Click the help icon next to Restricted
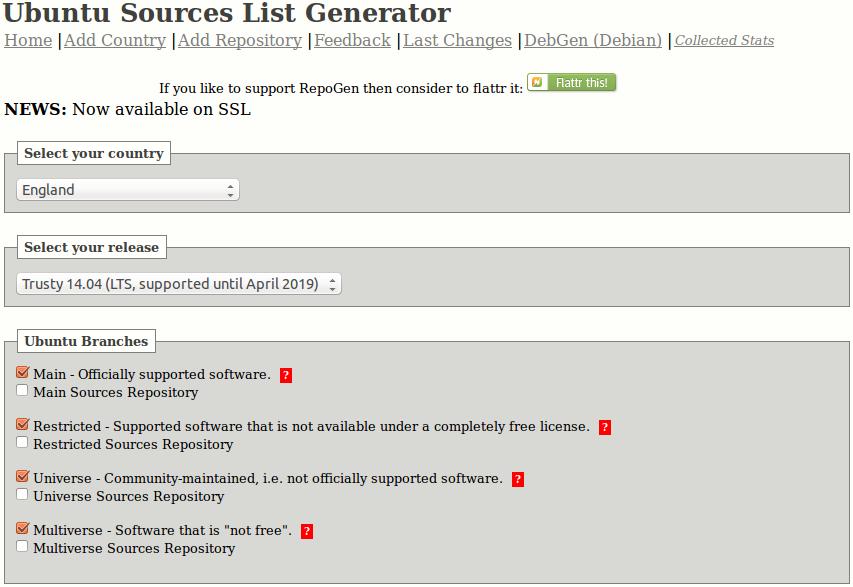This screenshot has width=853, height=587. 605,428
